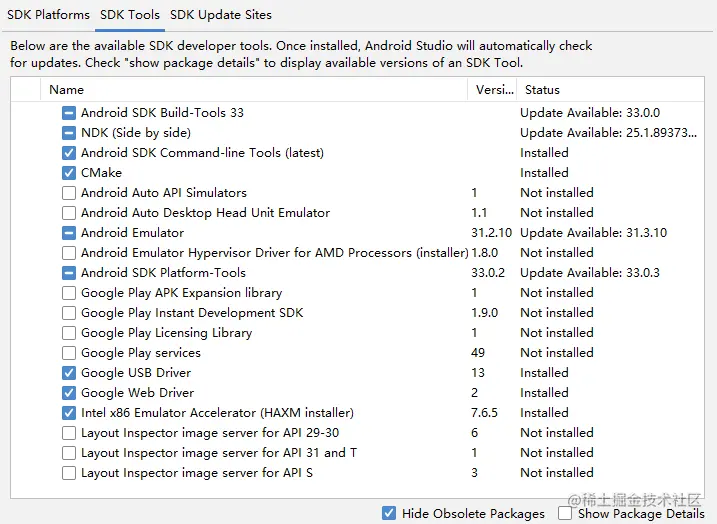
Task: Click the Status column header
Action: (610, 90)
